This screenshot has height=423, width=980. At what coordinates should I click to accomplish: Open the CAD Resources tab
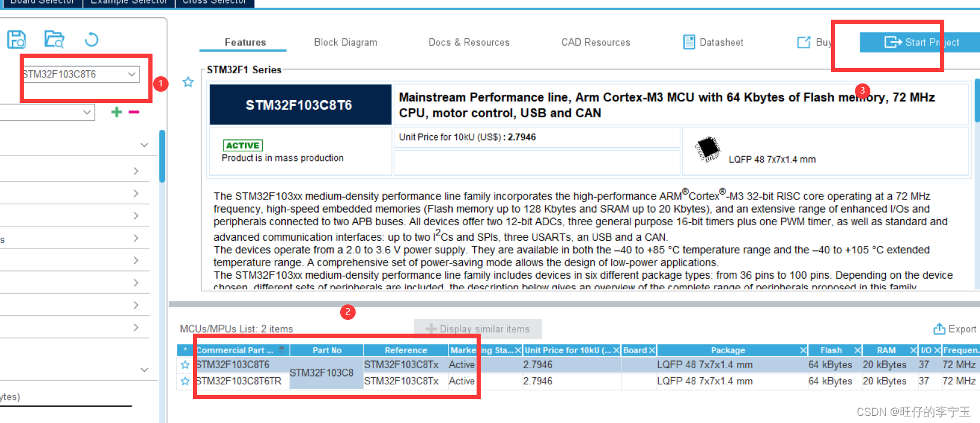[596, 42]
